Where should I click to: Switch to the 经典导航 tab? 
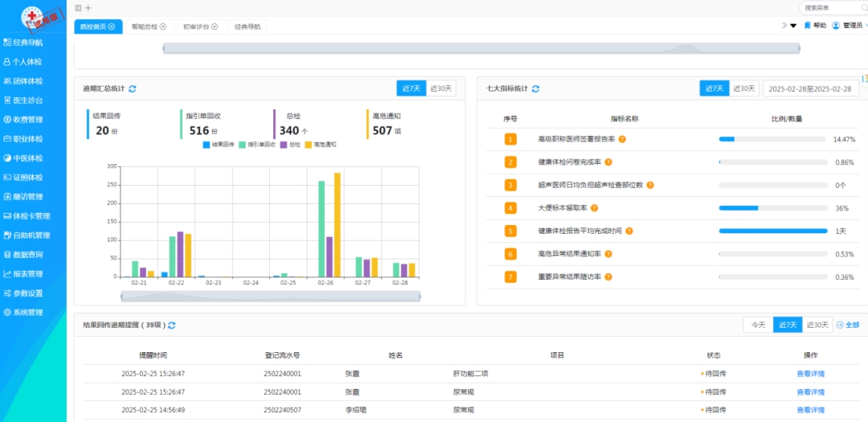point(247,27)
